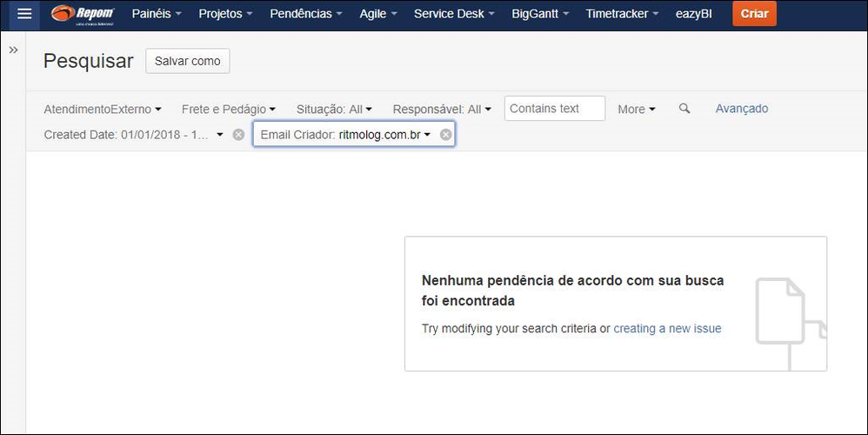868x435 pixels.
Task: Open the Timetracker menu
Action: (622, 14)
